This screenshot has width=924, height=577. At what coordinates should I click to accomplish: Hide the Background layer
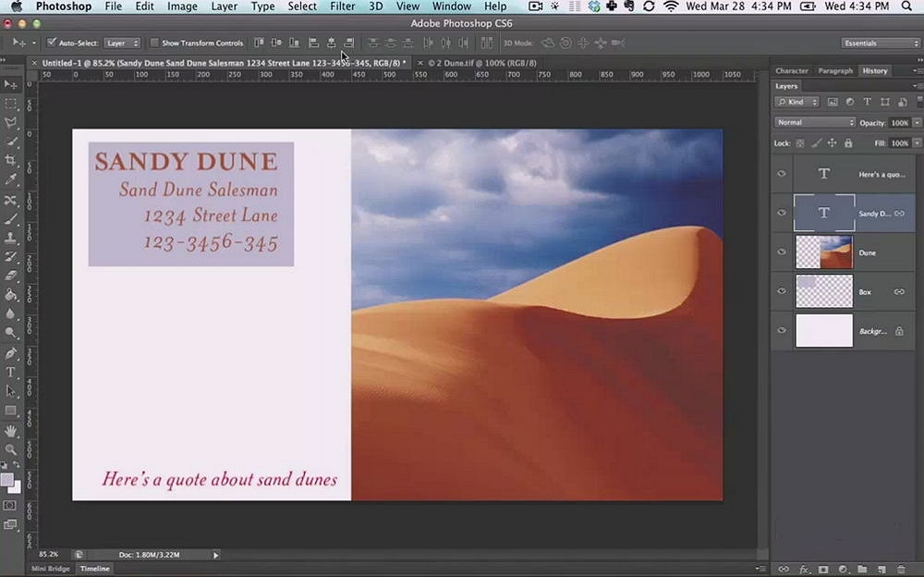(782, 330)
